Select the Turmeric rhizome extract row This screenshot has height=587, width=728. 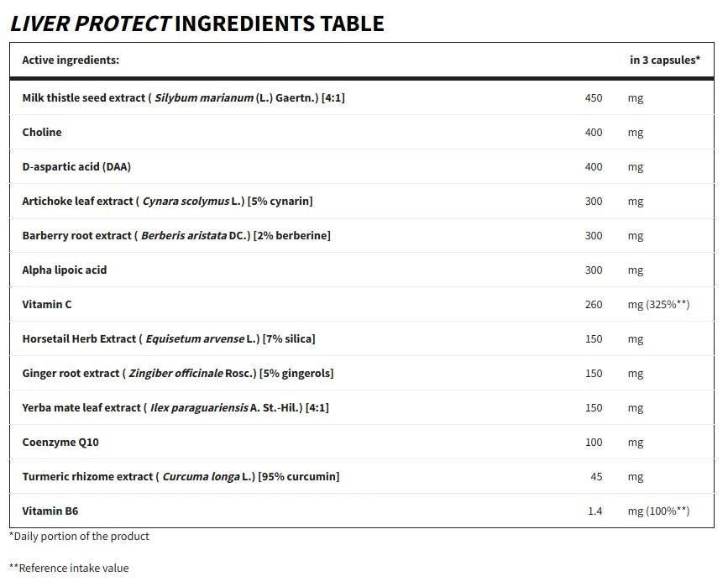(x=362, y=476)
